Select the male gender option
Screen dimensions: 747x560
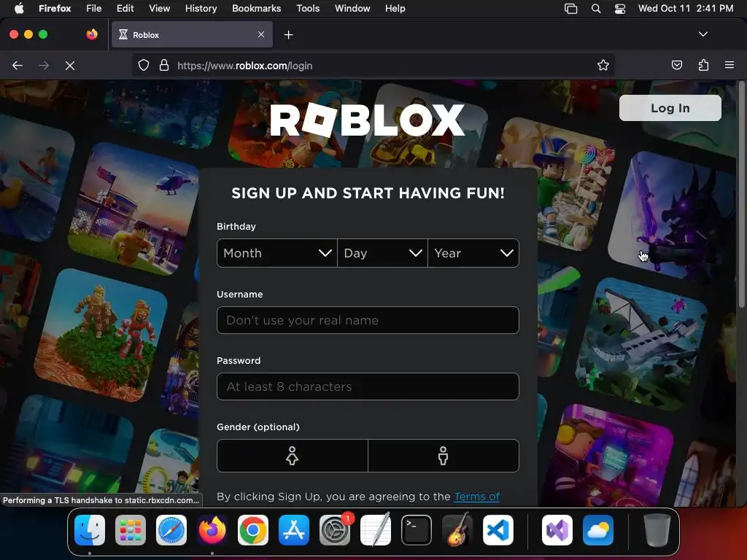(444, 456)
